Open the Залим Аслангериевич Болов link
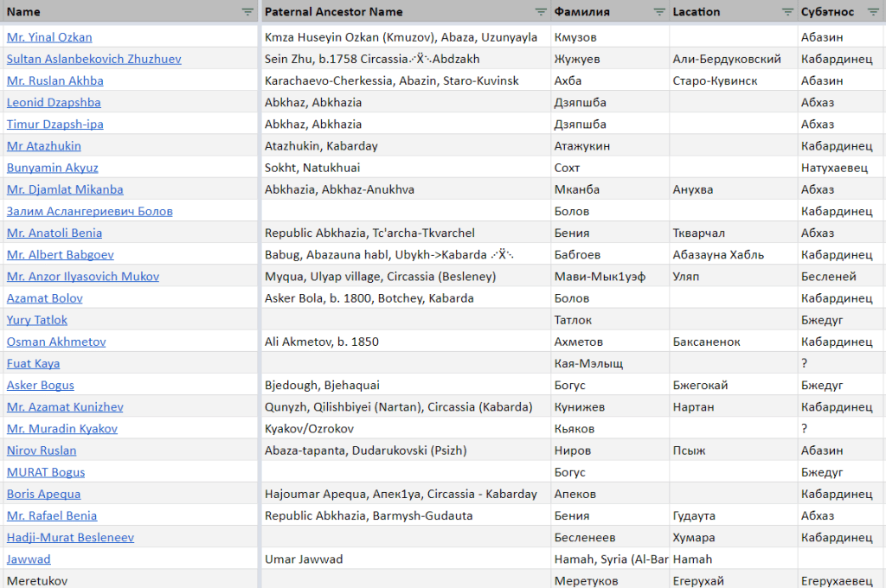Viewport: 886px width, 588px height. pos(89,211)
